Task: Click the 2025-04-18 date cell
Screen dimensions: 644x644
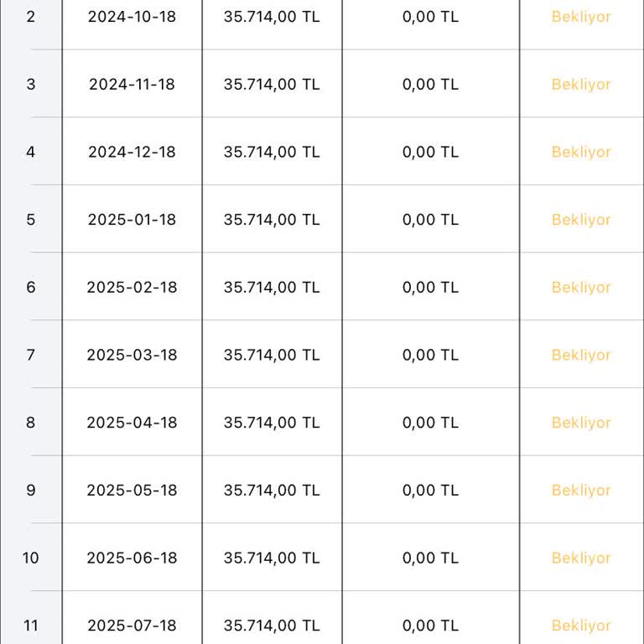Action: click(132, 423)
